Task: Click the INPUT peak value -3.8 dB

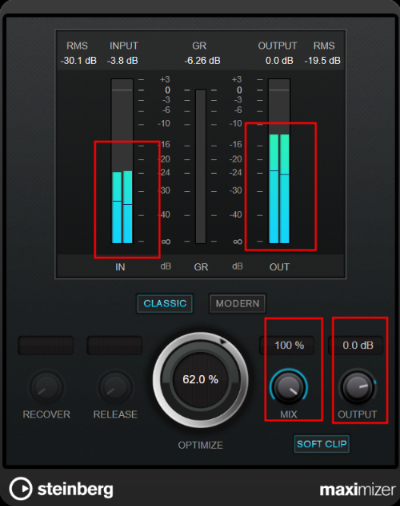Action: pos(123,61)
